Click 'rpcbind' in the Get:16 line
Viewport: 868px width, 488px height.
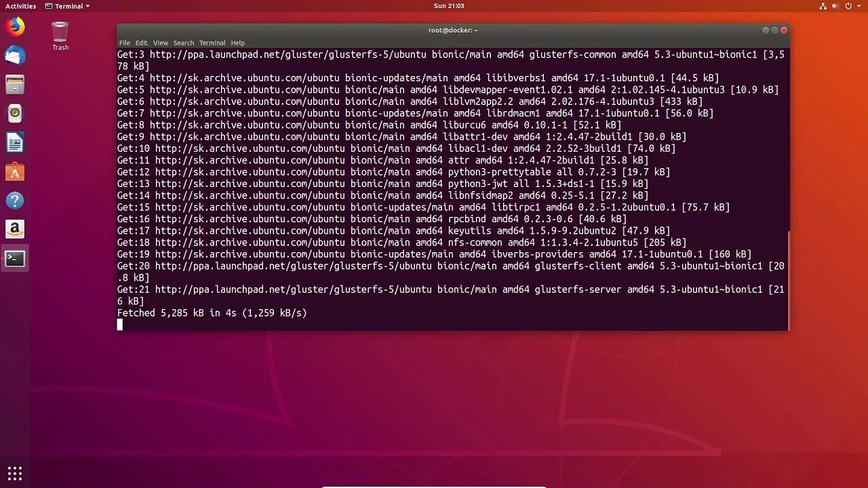pos(467,219)
